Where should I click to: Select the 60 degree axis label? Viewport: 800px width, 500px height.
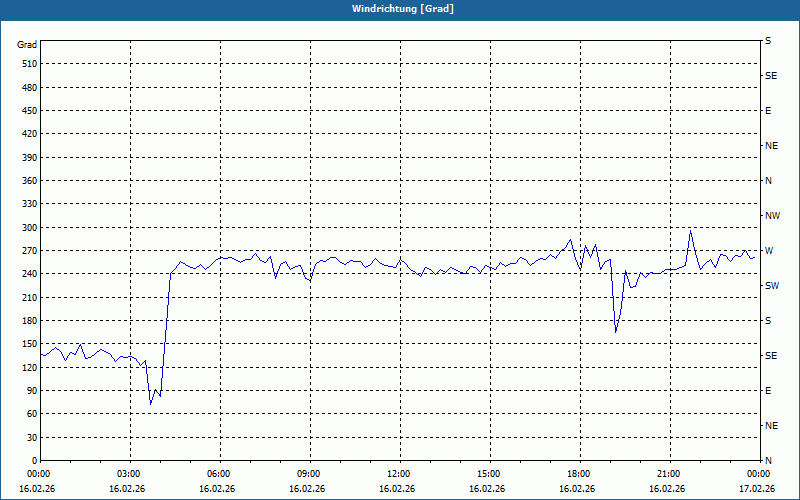pyautogui.click(x=32, y=414)
